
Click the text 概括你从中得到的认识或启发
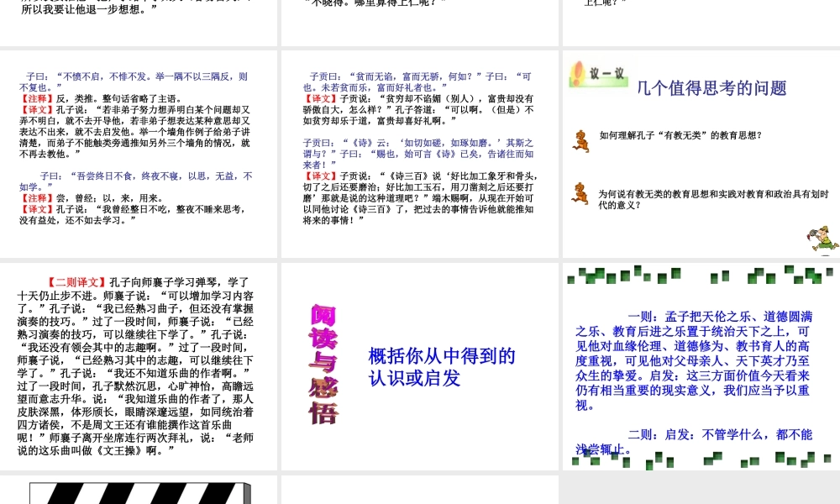442,367
